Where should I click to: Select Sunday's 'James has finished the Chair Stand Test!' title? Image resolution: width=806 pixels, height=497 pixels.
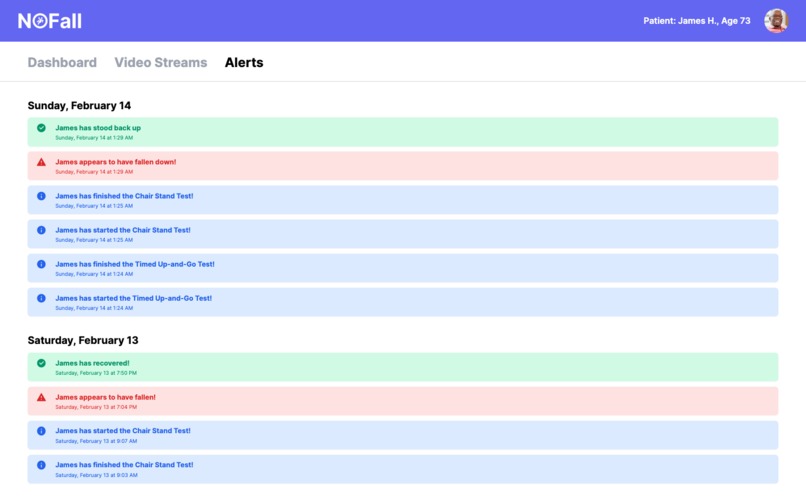(x=124, y=196)
